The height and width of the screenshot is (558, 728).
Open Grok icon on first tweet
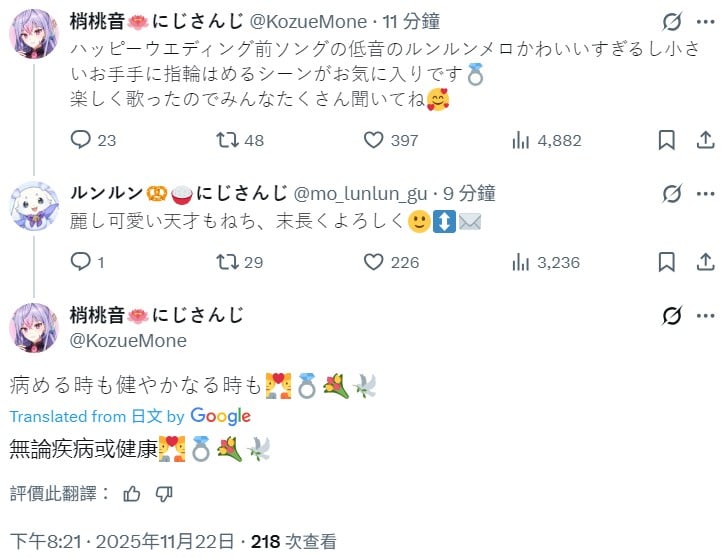673,22
